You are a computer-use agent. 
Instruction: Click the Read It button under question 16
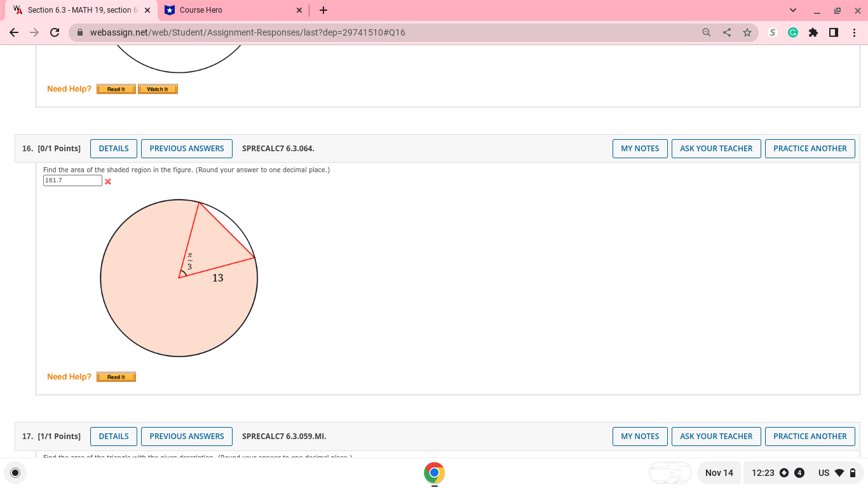tap(116, 376)
